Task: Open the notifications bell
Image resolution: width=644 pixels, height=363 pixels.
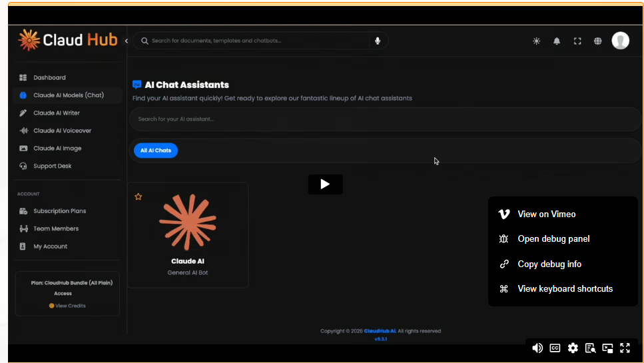Action: [557, 41]
